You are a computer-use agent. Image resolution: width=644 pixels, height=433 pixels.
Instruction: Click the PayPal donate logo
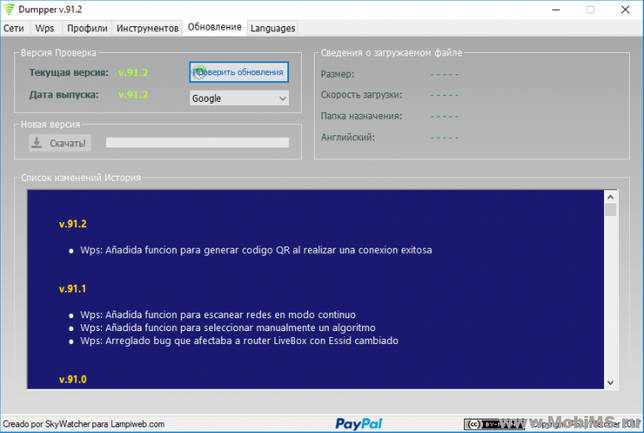tap(359, 424)
